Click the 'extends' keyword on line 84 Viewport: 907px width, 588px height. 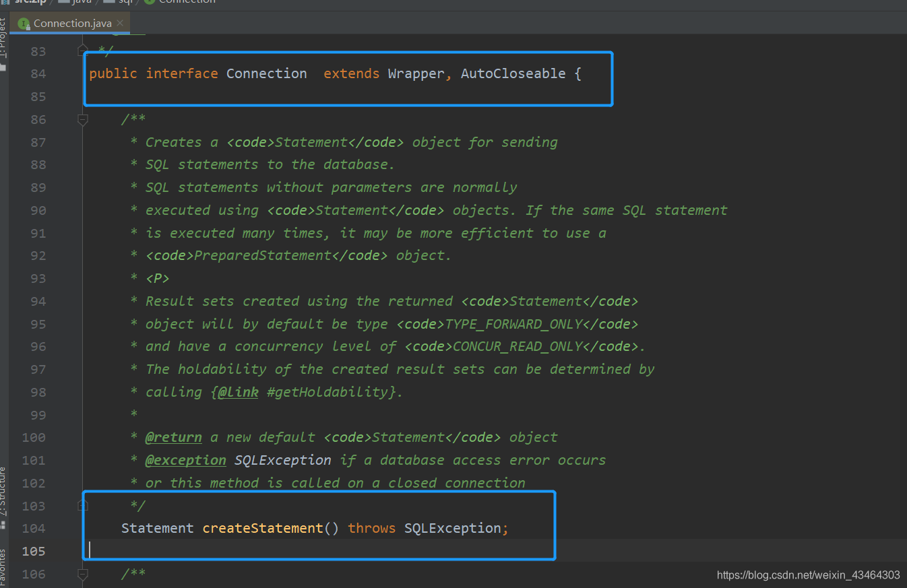point(351,73)
